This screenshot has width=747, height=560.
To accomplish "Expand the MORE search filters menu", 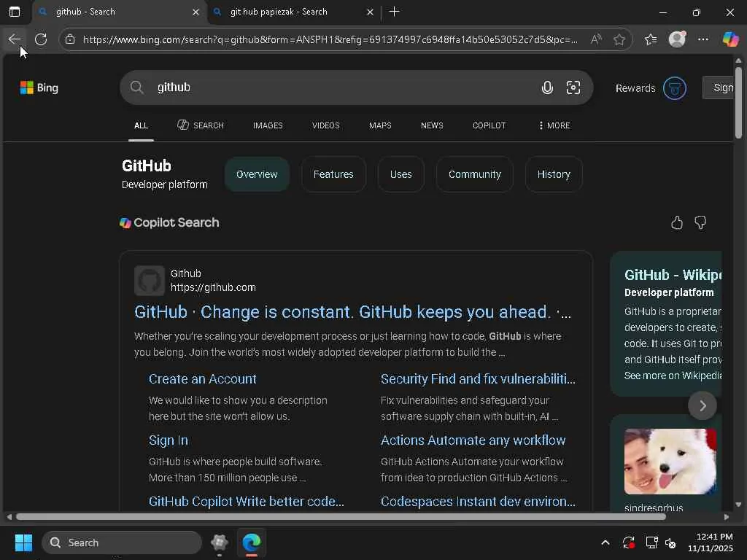I will (x=554, y=125).
